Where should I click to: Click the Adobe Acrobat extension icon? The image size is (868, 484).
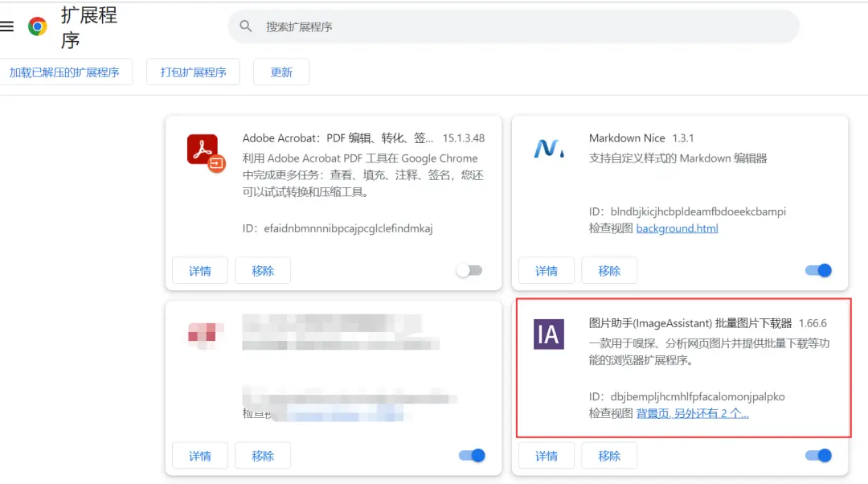click(x=206, y=152)
